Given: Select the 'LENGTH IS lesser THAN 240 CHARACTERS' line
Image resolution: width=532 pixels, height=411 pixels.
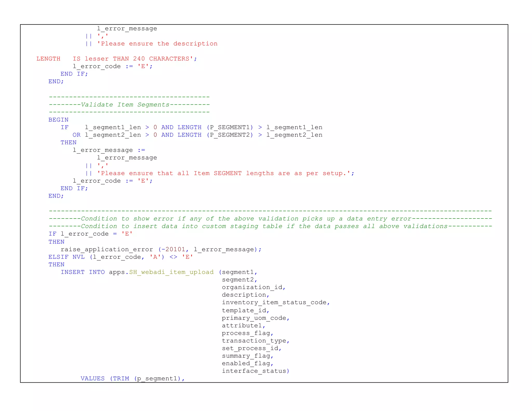Looking at the screenshot, I should pos(117,59).
